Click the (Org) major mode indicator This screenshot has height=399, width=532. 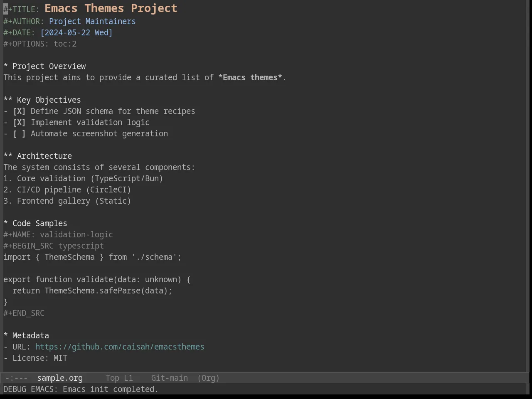click(x=208, y=378)
